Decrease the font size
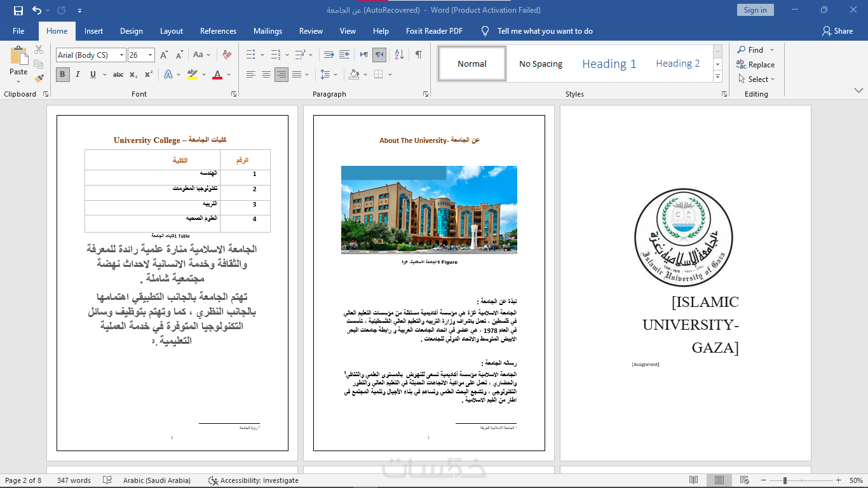The image size is (868, 488). [x=179, y=55]
